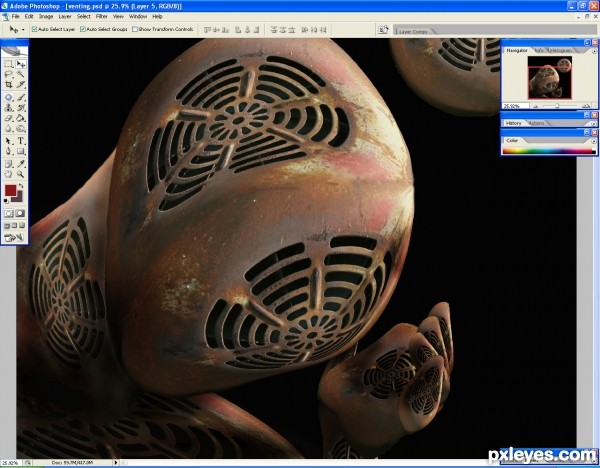This screenshot has width=600, height=468.
Task: Enable Show Transform Controls checkbox
Action: point(135,29)
